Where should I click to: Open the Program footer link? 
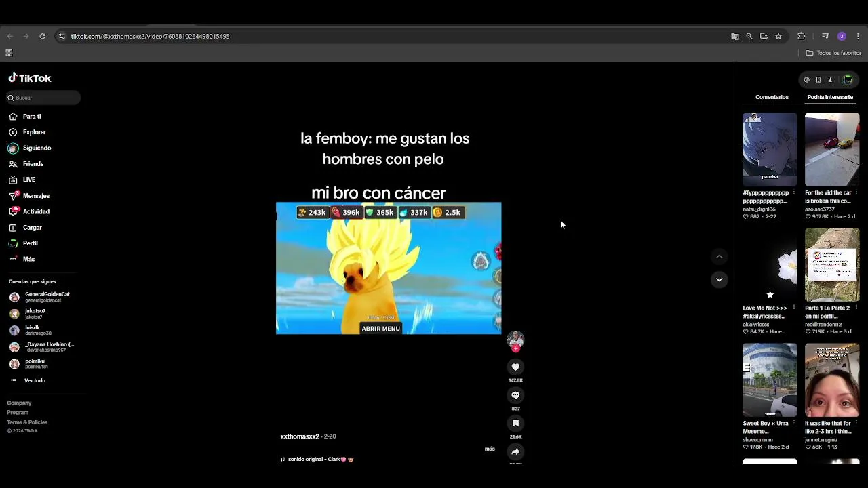click(18, 413)
